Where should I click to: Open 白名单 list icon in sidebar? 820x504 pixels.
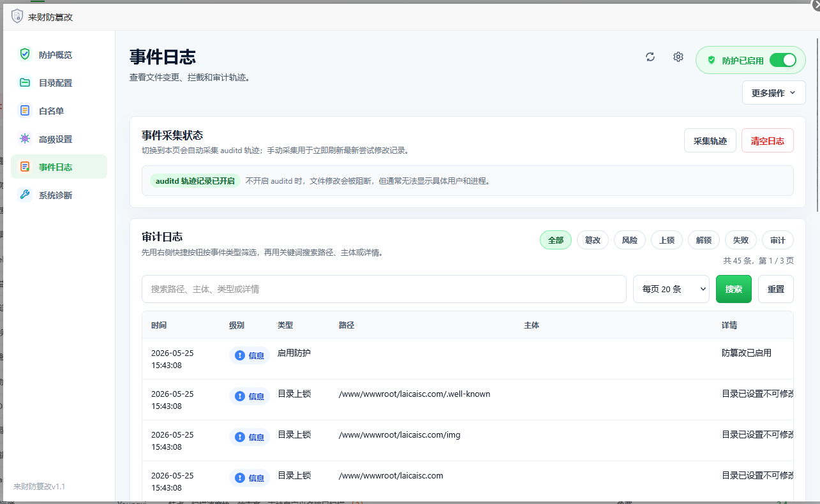click(25, 110)
